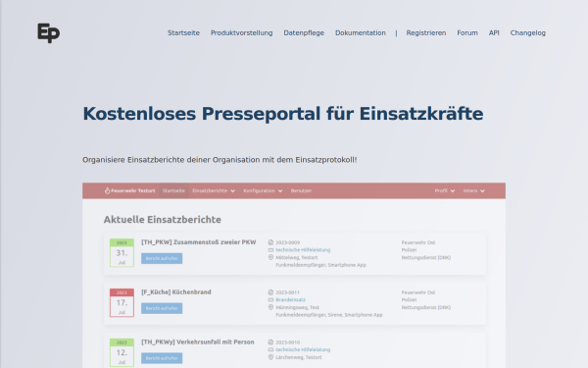Viewport: 588px width, 368px height.
Task: Click the Kostenloses Presseportal für Einsatzkräfte headline
Action: (x=283, y=114)
